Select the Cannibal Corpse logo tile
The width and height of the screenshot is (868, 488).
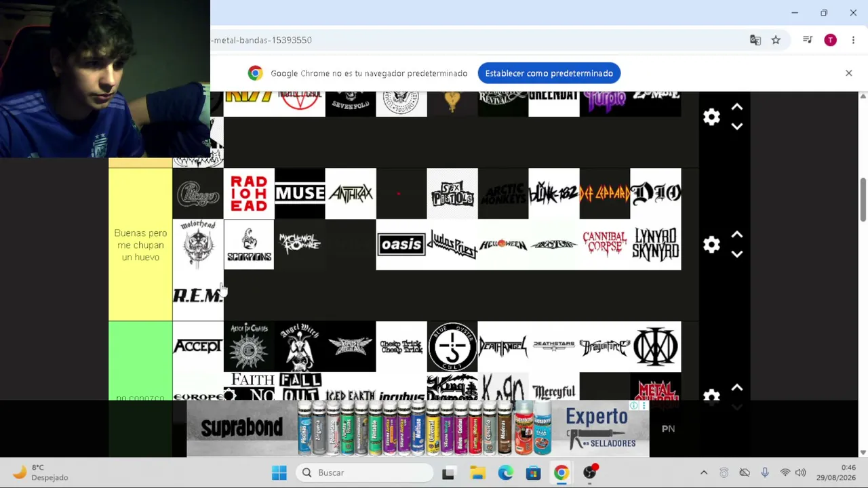(x=605, y=245)
